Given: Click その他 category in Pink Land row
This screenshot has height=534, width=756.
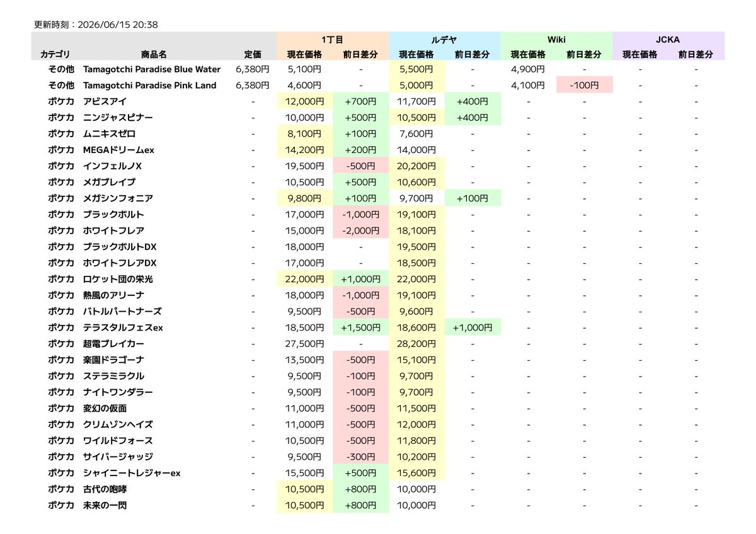Looking at the screenshot, I should pyautogui.click(x=61, y=86).
